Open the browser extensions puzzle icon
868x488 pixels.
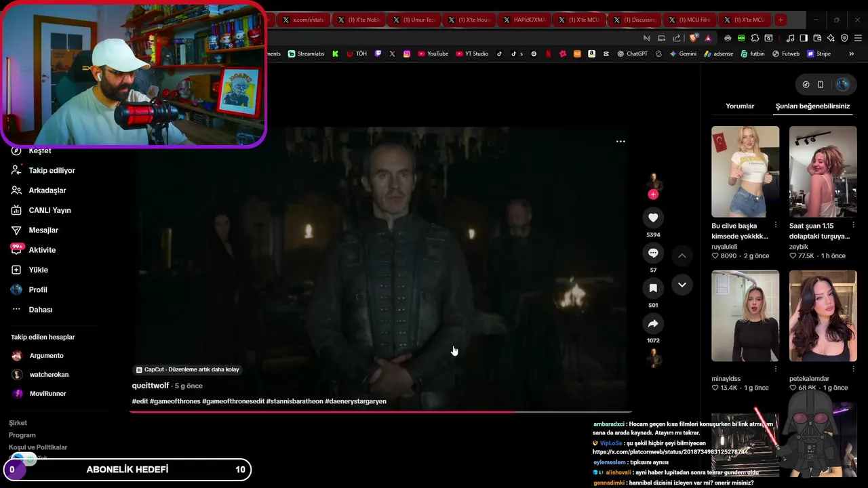(755, 38)
